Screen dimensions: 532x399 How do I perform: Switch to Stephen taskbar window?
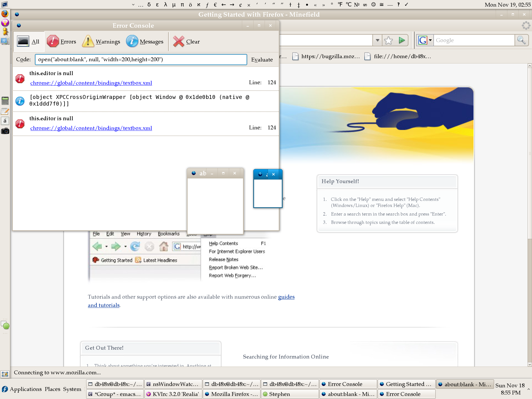point(290,394)
